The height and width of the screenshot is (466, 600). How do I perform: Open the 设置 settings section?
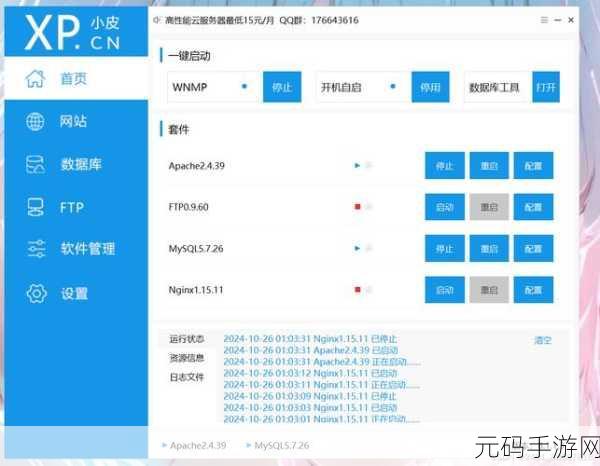pos(76,293)
